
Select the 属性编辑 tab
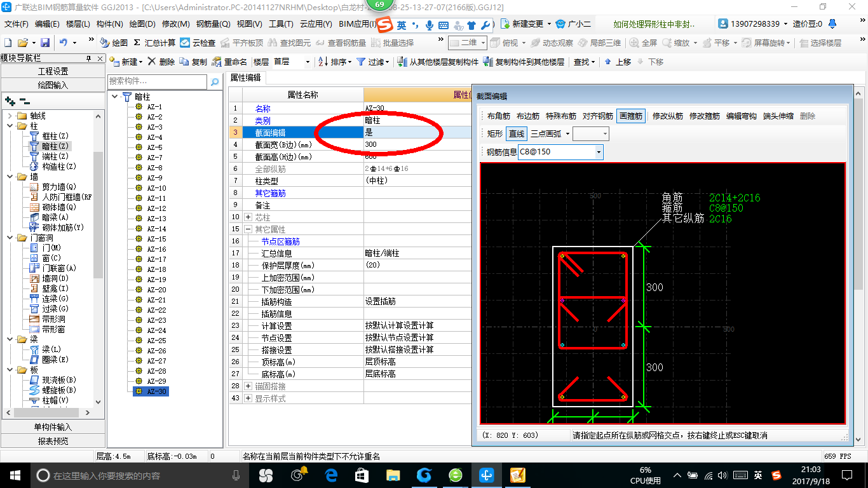tap(245, 78)
